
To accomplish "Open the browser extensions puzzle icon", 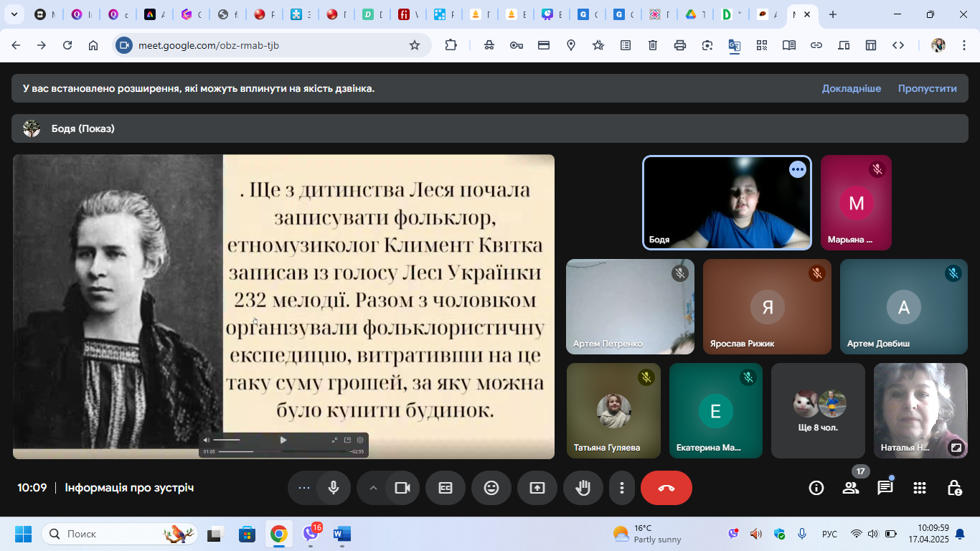I will pyautogui.click(x=451, y=45).
